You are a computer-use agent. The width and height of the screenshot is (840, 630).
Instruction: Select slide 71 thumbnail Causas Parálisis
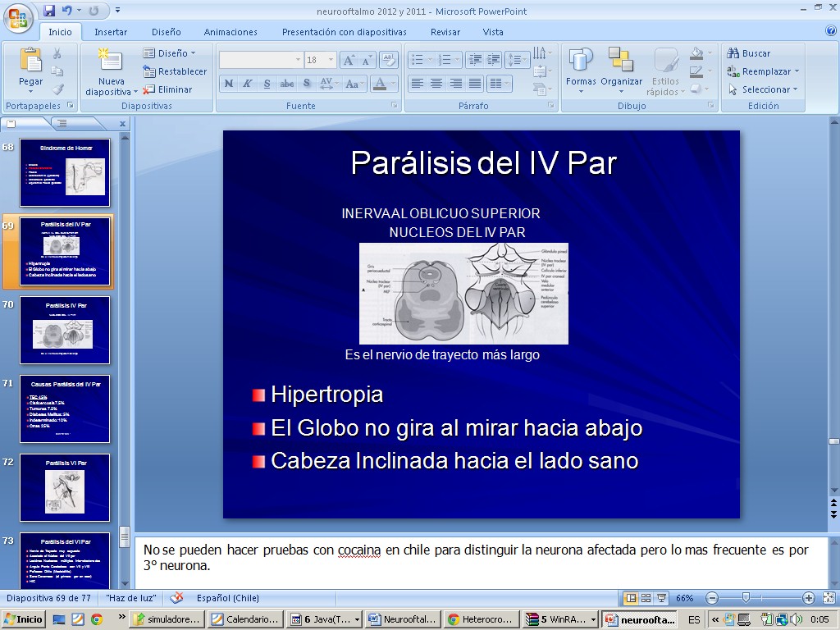pos(65,409)
